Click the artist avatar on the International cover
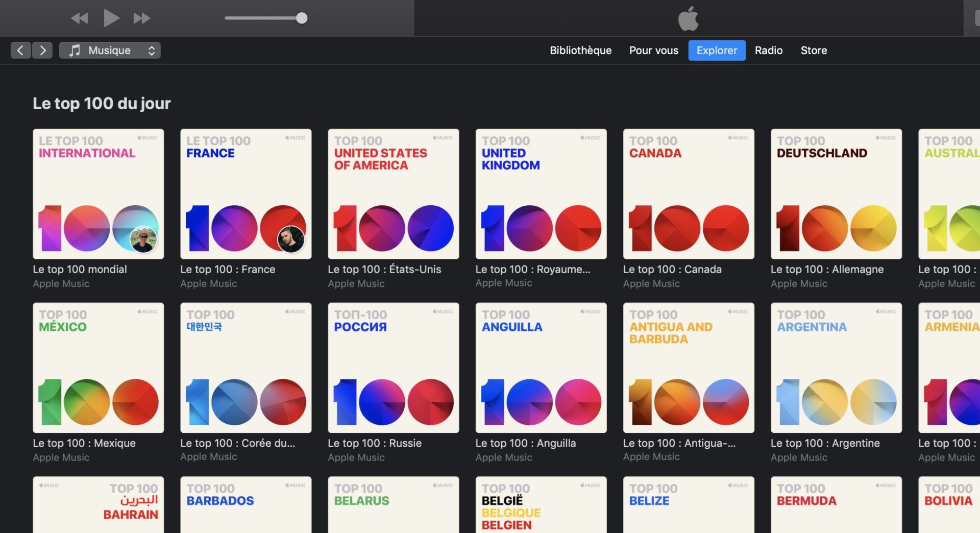Image resolution: width=980 pixels, height=533 pixels. tap(143, 239)
